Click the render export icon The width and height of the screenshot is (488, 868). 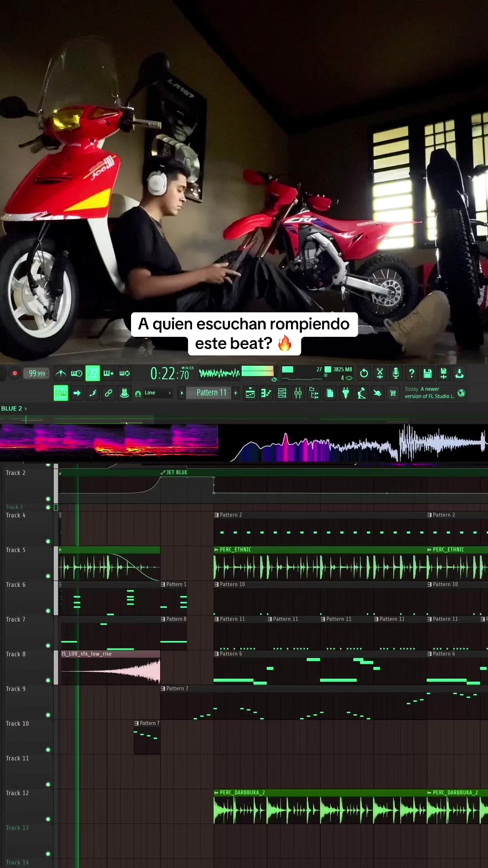point(459,373)
